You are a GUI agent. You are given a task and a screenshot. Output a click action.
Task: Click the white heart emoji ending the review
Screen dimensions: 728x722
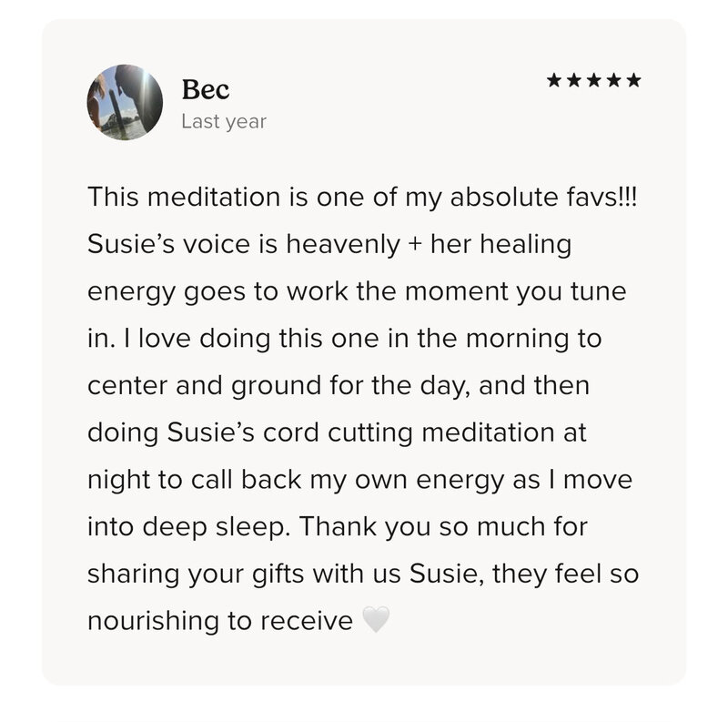pyautogui.click(x=376, y=619)
